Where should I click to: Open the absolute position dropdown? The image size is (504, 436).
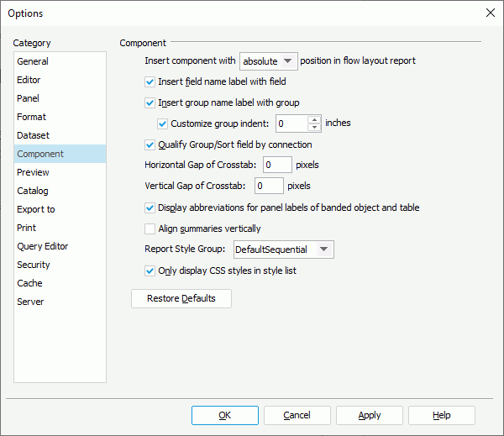(x=269, y=61)
